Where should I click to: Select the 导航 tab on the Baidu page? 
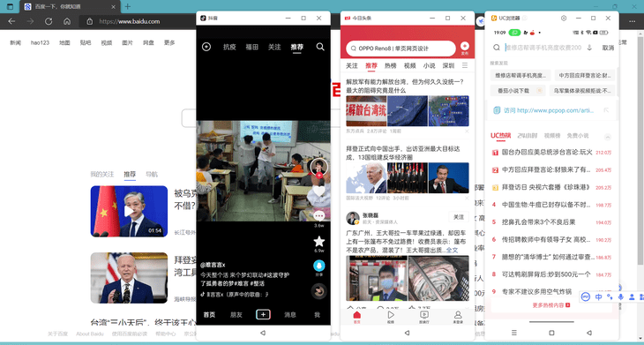(x=152, y=174)
